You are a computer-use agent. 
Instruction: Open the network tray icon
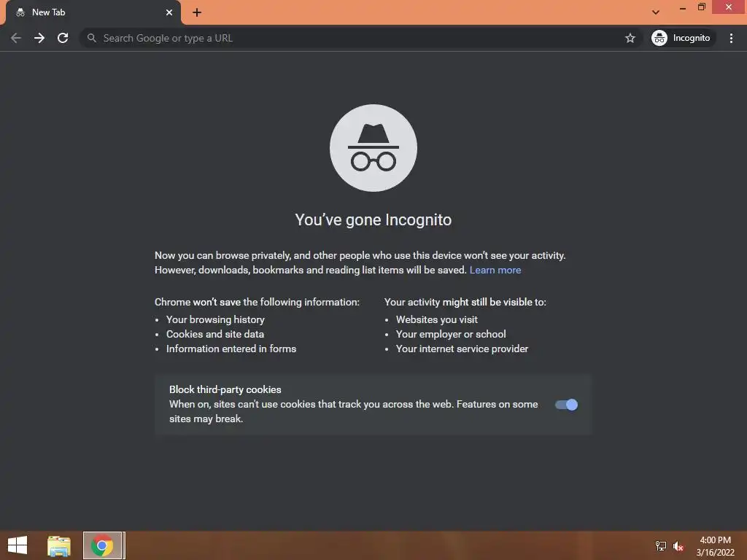click(x=660, y=546)
